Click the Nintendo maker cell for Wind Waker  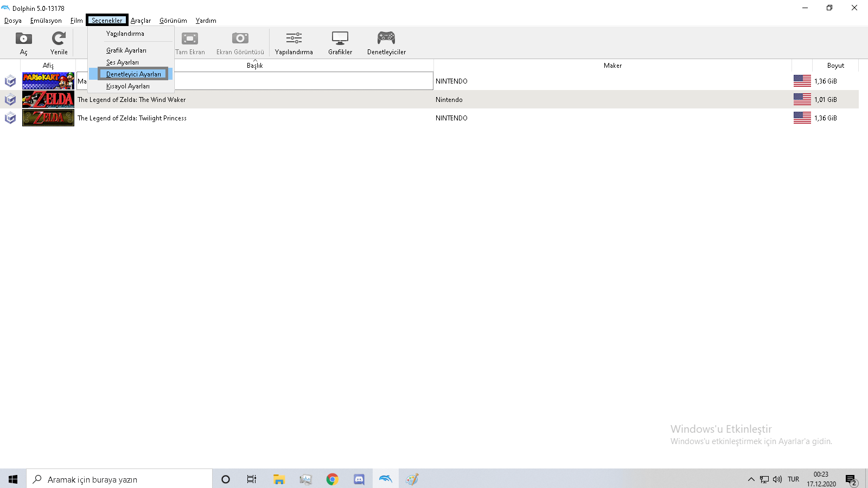[449, 100]
